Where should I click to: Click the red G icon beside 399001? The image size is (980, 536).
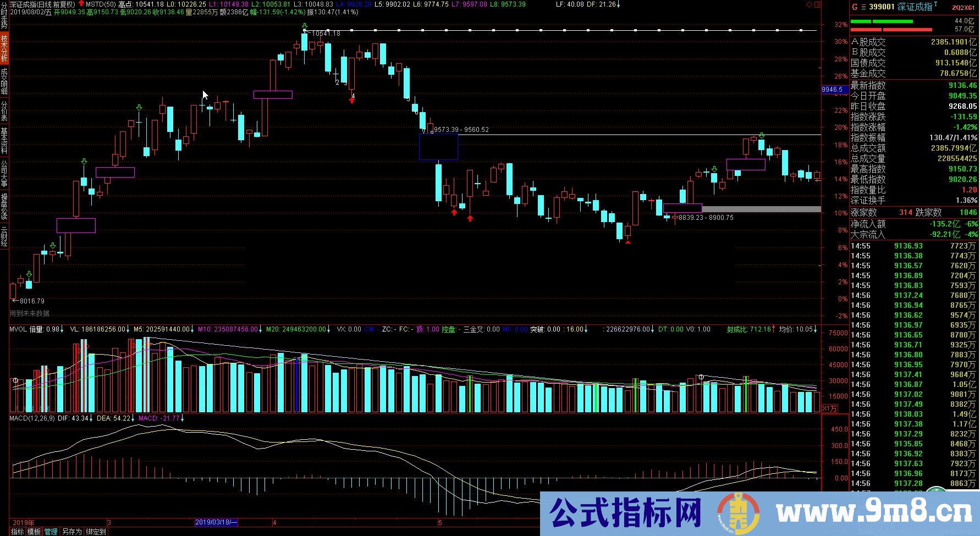click(855, 7)
